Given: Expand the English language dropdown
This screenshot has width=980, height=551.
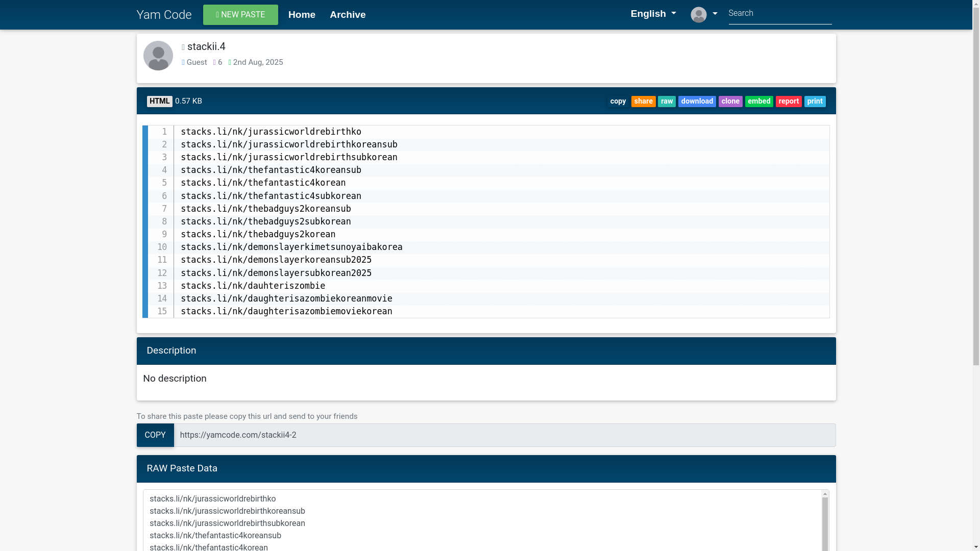Looking at the screenshot, I should [653, 14].
